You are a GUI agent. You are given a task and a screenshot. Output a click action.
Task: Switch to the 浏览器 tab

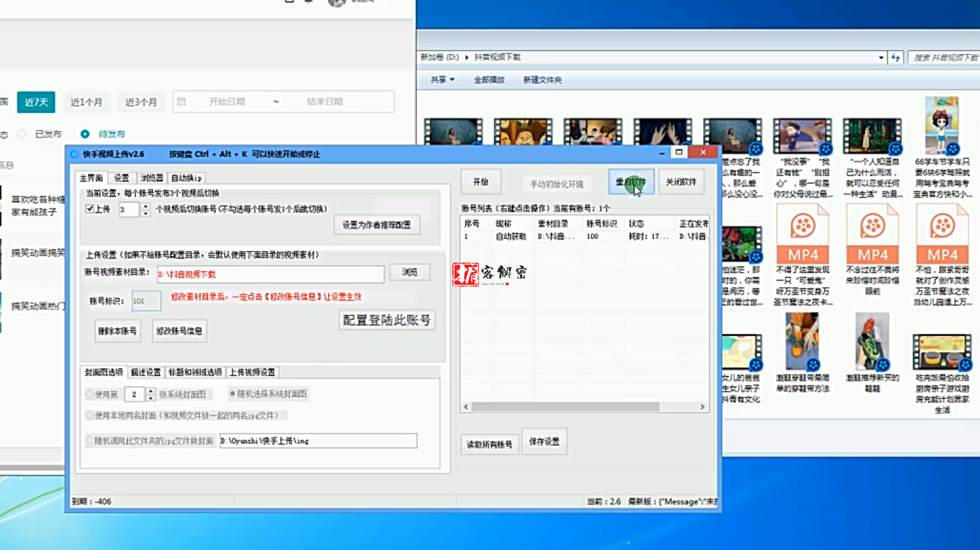(152, 178)
